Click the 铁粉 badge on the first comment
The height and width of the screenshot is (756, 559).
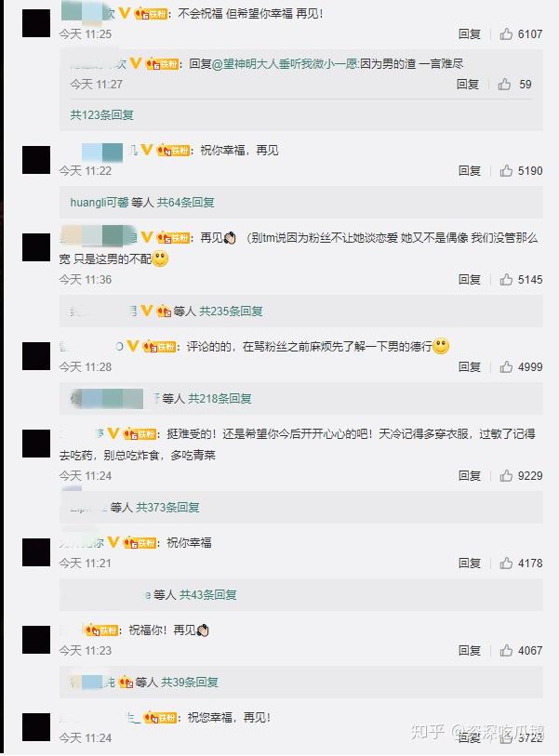pos(151,14)
